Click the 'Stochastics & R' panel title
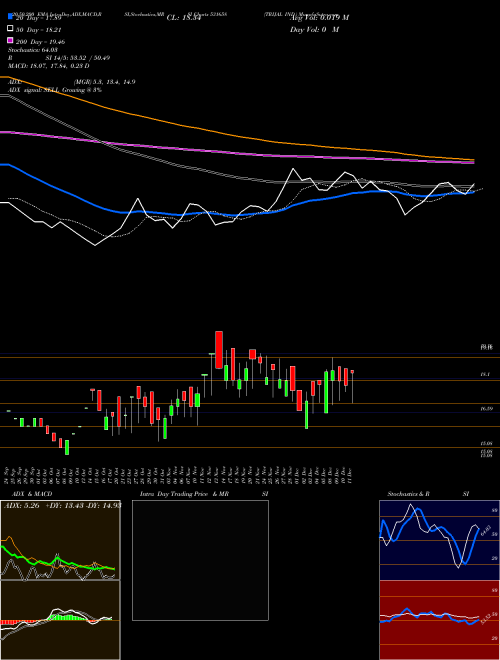 [409, 494]
